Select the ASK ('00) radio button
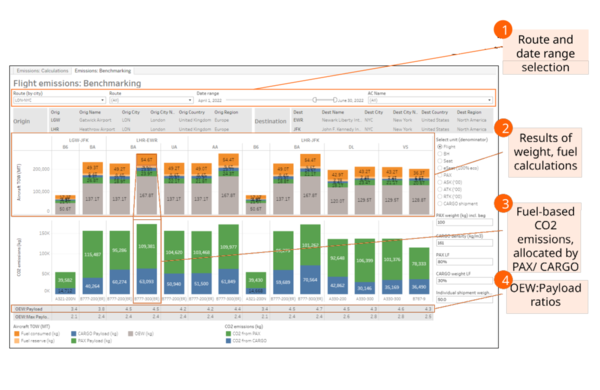Viewport: 600px width, 390px height. [x=440, y=182]
